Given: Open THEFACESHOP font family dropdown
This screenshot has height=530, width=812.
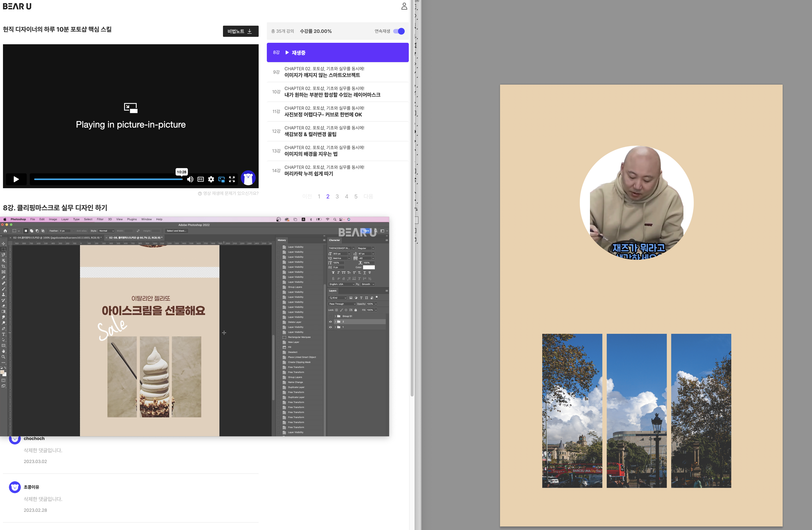Looking at the screenshot, I should (x=341, y=248).
